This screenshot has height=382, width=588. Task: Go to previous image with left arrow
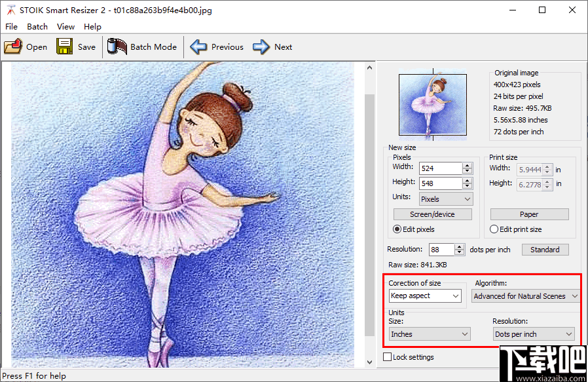[199, 47]
